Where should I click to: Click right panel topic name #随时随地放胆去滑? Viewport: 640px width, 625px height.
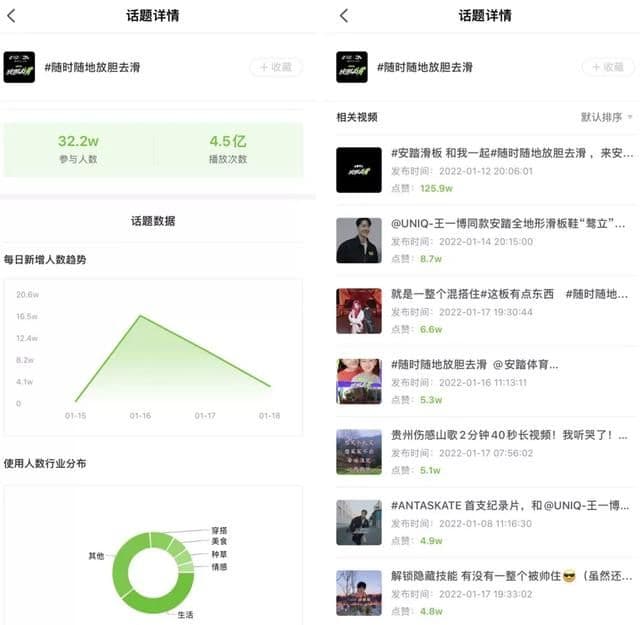point(425,67)
